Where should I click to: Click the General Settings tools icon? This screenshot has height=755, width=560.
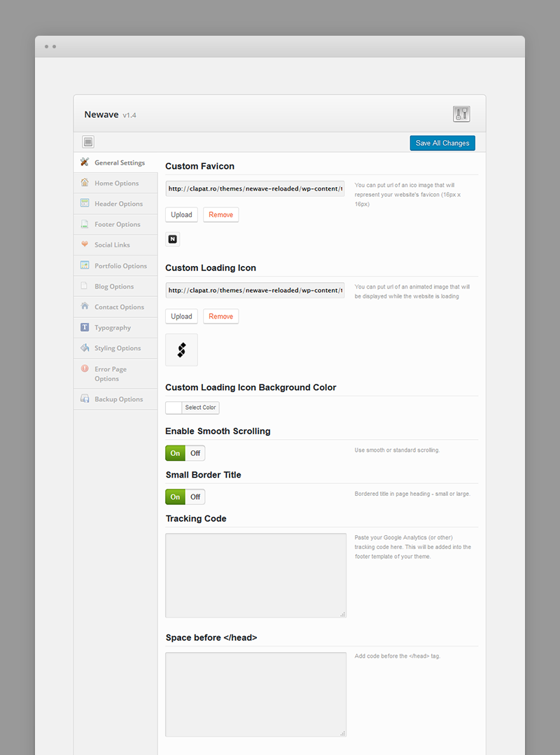85,162
